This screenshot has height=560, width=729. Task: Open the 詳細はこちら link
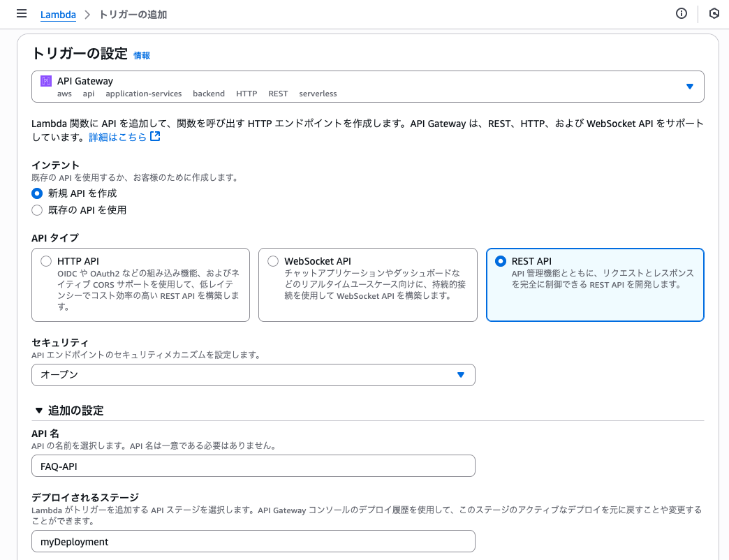tap(117, 137)
